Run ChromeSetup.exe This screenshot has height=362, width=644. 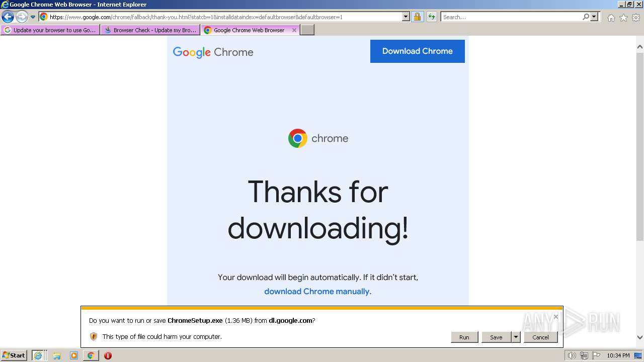point(464,337)
